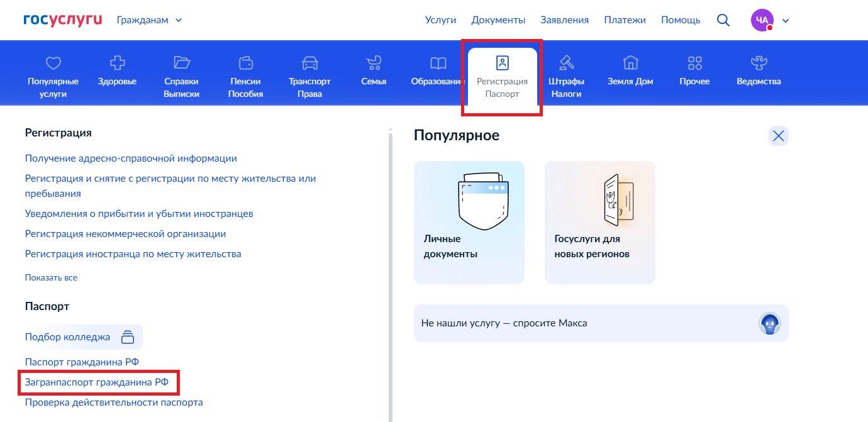The image size is (868, 422).
Task: Open the Помощь menu
Action: coord(681,20)
